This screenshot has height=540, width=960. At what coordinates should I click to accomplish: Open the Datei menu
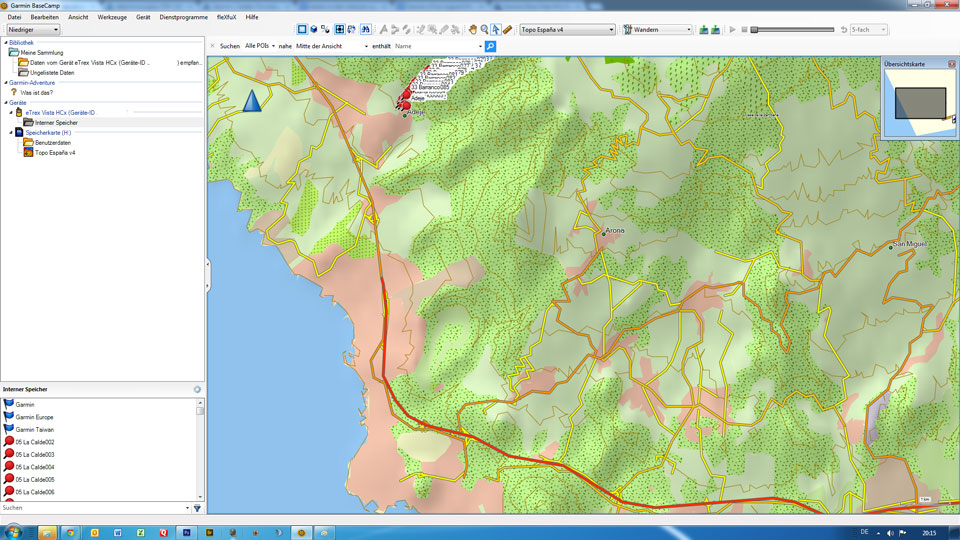click(14, 17)
